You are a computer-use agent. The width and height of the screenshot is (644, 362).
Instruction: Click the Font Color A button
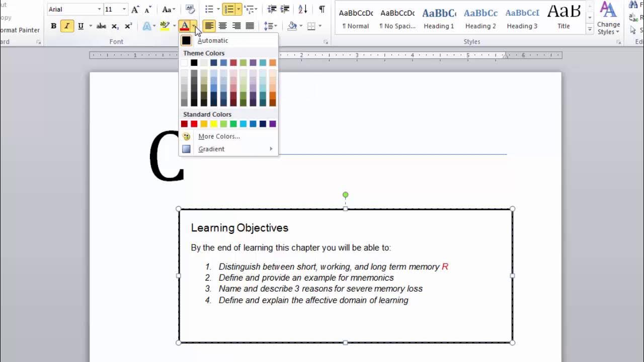(185, 26)
